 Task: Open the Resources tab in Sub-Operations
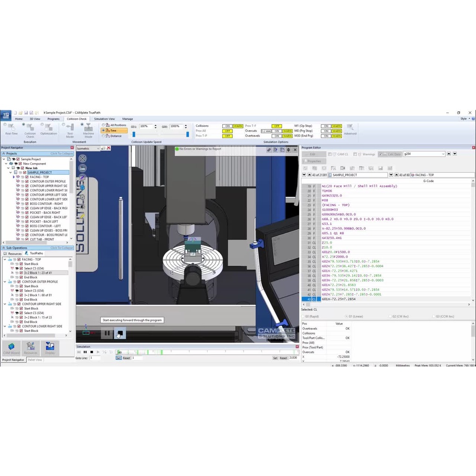[13, 254]
